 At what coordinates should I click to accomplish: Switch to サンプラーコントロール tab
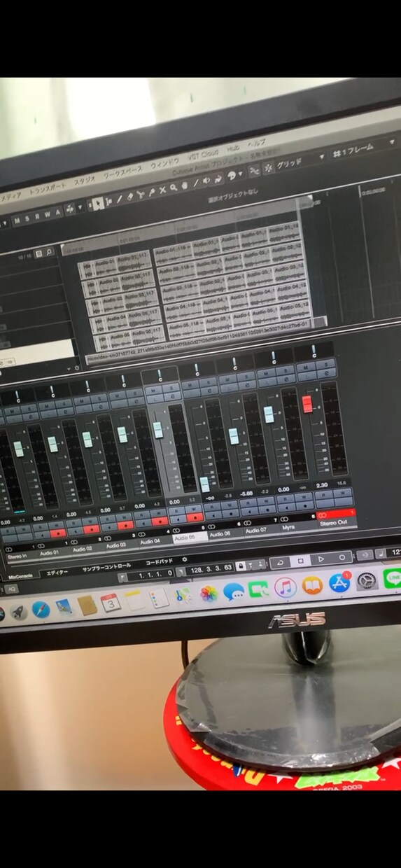(x=106, y=567)
